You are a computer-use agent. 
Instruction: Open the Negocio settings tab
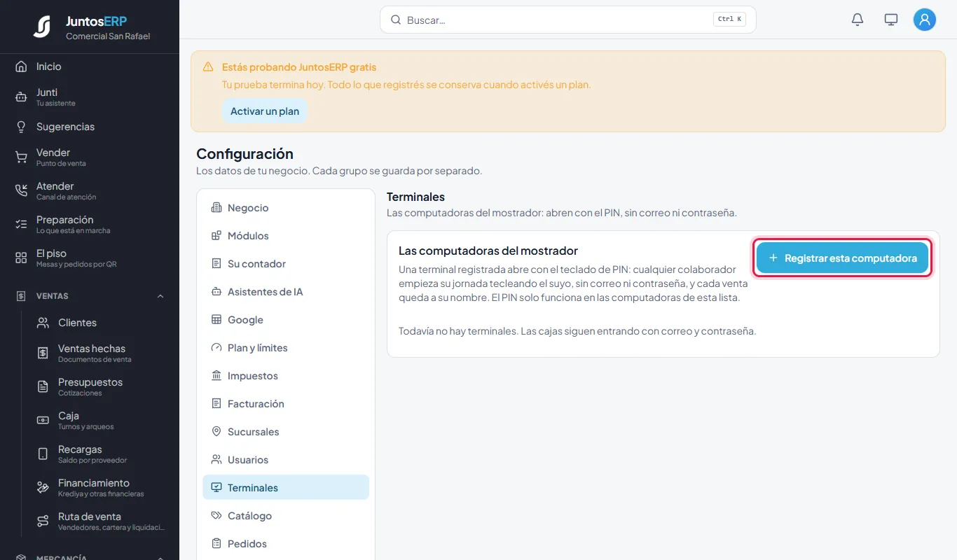(286, 208)
